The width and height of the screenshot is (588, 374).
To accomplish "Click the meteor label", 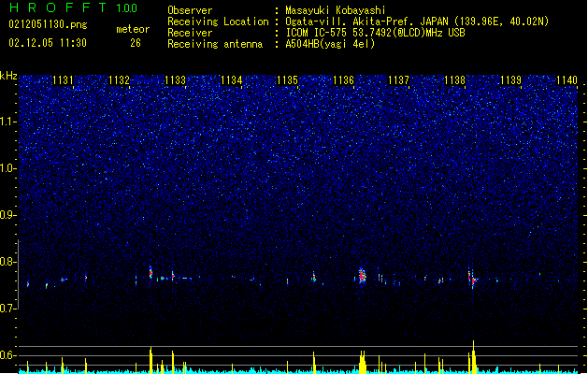I will pos(133,29).
